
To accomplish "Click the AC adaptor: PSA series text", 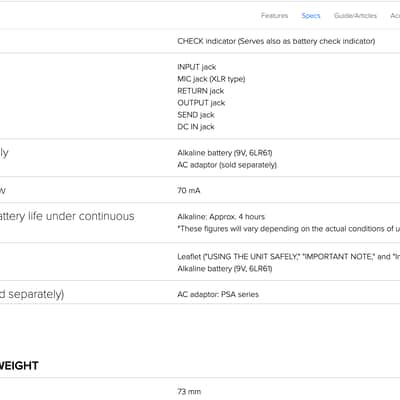I will click(x=218, y=294).
